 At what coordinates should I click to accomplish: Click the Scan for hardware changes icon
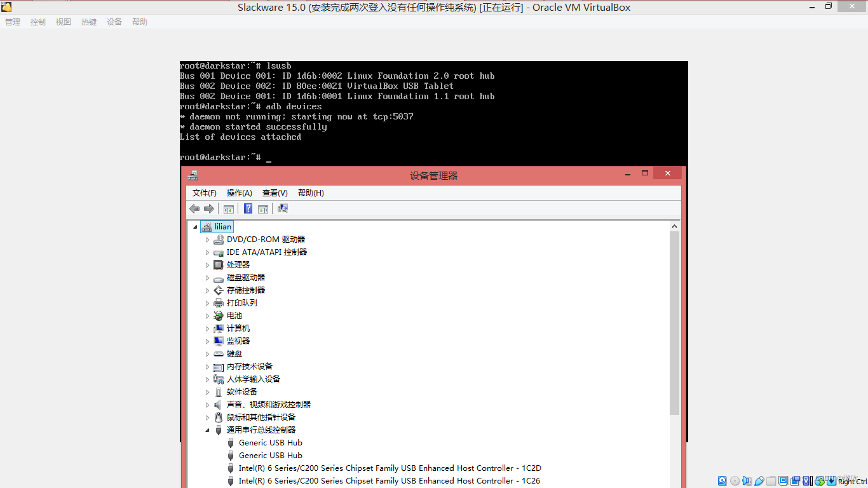click(x=282, y=208)
